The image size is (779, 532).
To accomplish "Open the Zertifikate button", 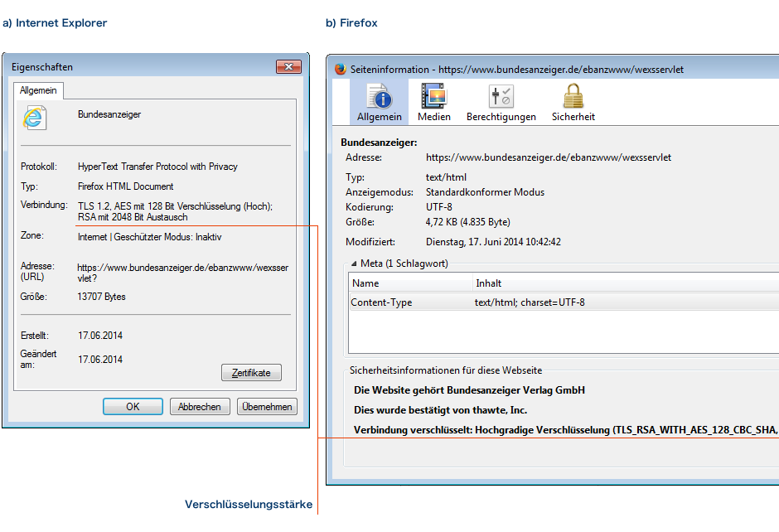I will tap(251, 373).
